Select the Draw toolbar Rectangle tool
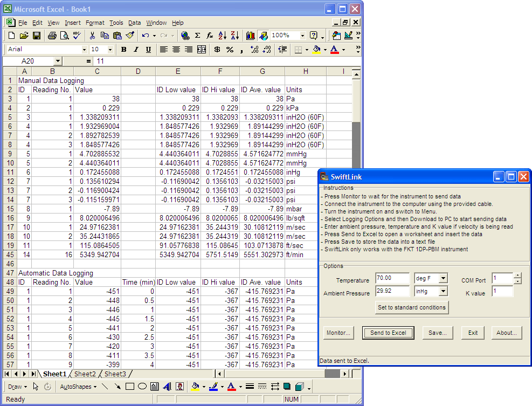This screenshot has height=406, width=532. pos(129,386)
